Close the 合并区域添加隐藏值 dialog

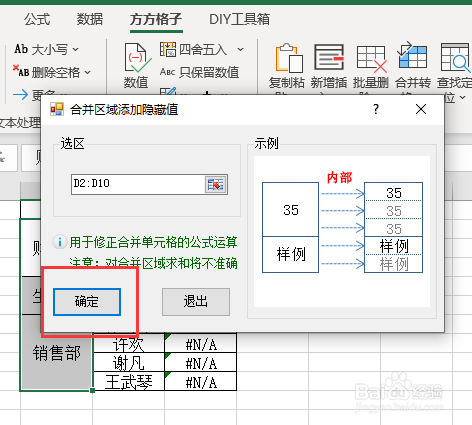point(421,109)
